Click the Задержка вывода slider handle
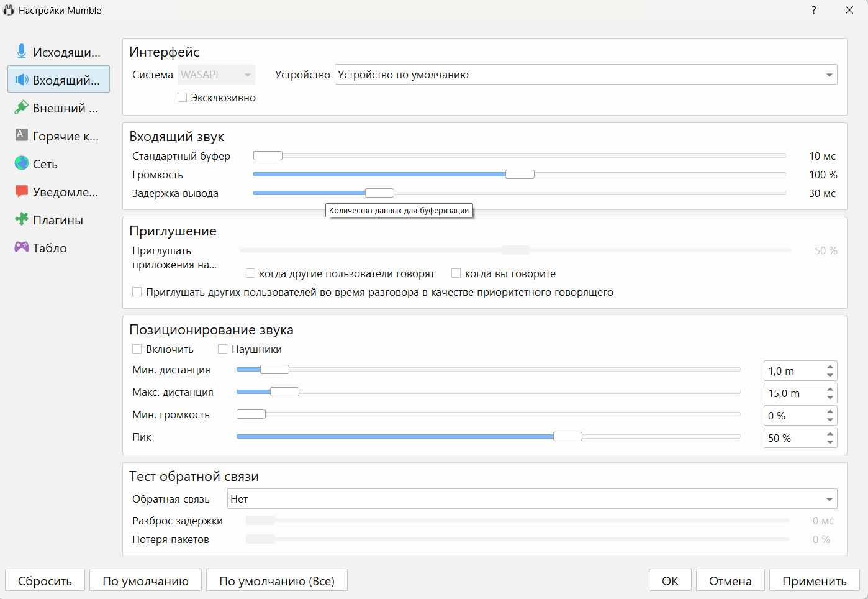This screenshot has height=599, width=868. coord(379,193)
